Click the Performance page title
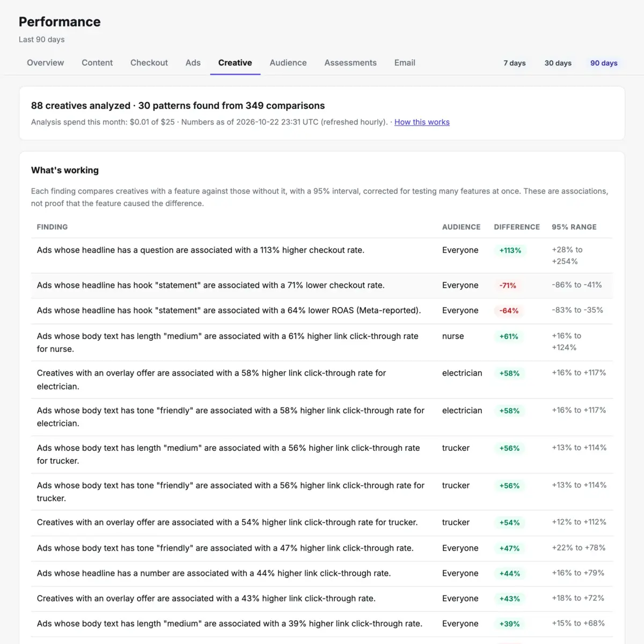644x644 pixels. click(60, 22)
